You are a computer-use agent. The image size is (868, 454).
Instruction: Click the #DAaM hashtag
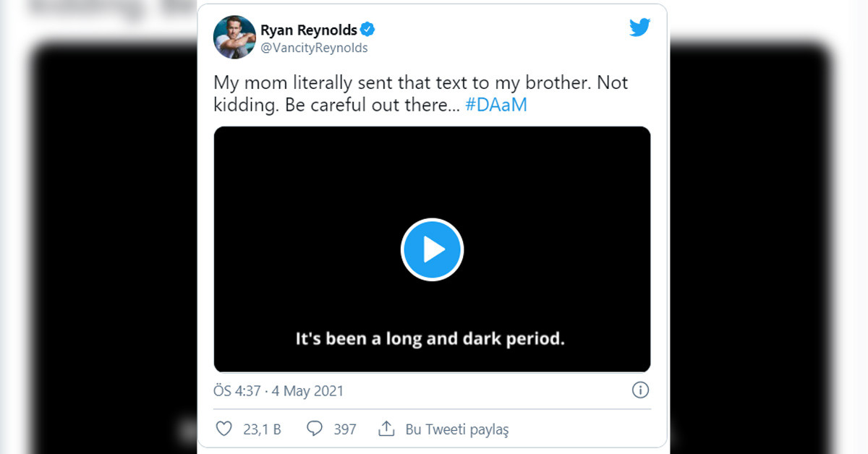(x=495, y=104)
